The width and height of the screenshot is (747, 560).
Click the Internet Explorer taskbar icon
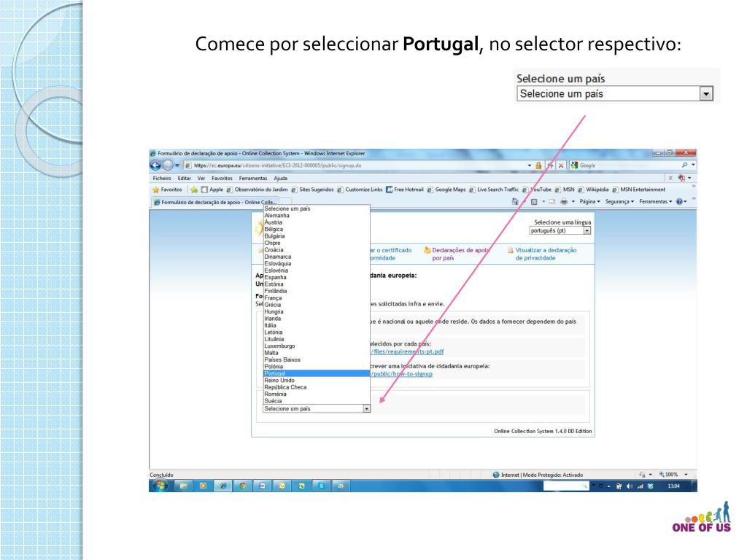click(222, 486)
